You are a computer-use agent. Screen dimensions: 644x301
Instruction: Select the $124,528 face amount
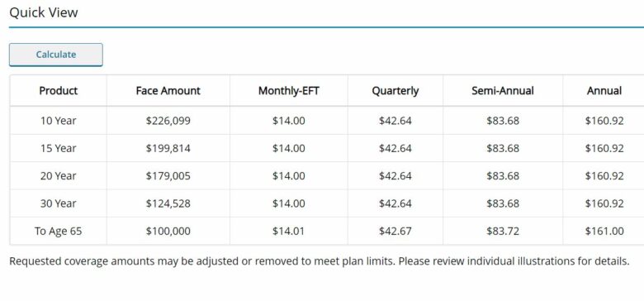click(x=168, y=203)
